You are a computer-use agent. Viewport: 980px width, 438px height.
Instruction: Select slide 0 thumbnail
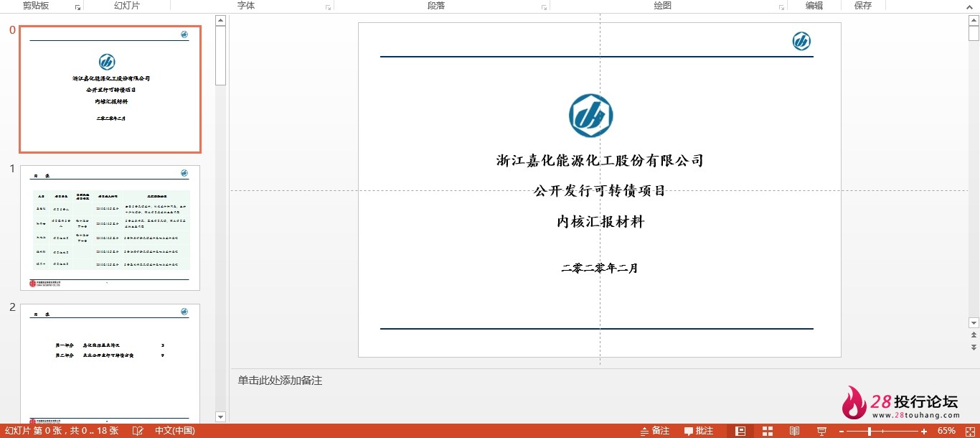click(x=110, y=89)
